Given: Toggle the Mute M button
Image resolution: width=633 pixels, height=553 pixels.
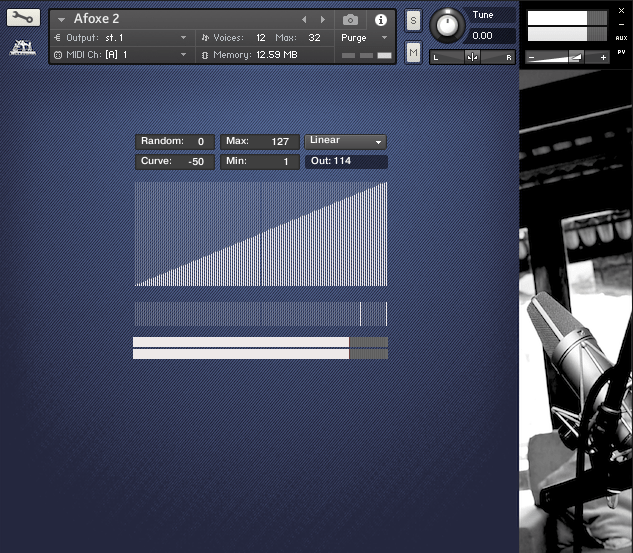Looking at the screenshot, I should 413,52.
